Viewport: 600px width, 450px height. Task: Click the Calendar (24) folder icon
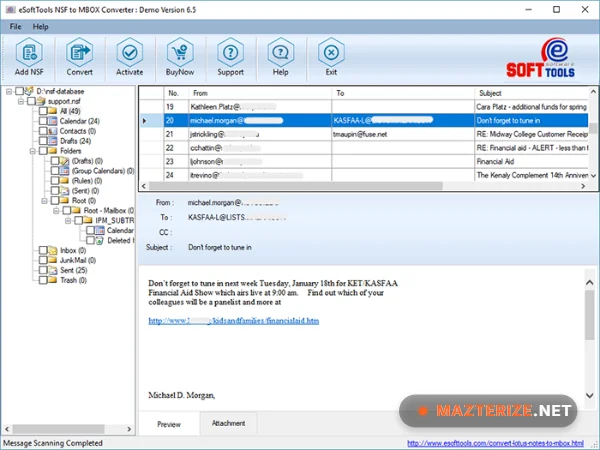pyautogui.click(x=53, y=121)
